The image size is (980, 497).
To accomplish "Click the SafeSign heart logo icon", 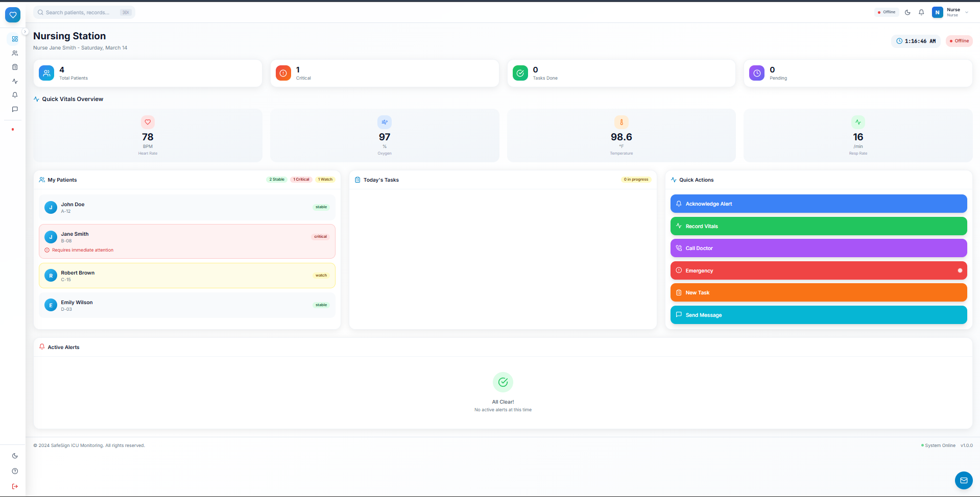I will 13,15.
